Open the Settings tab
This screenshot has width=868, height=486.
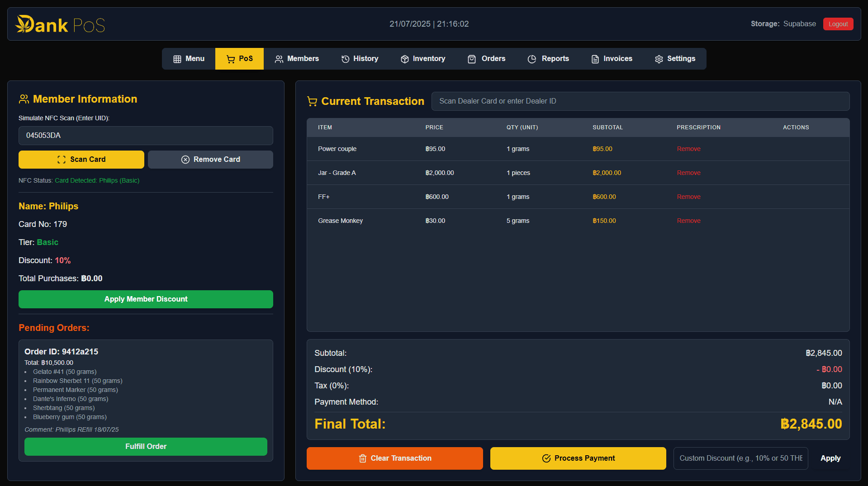point(675,59)
